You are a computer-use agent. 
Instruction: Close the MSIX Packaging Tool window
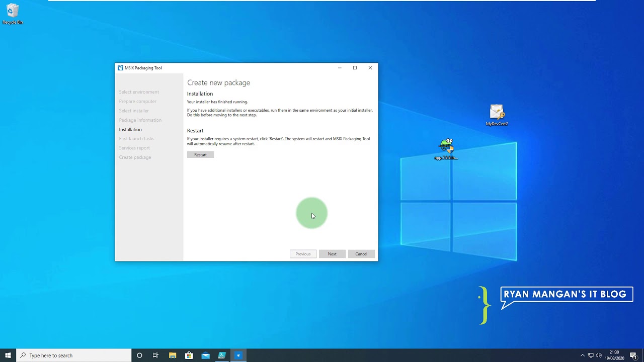(x=370, y=68)
